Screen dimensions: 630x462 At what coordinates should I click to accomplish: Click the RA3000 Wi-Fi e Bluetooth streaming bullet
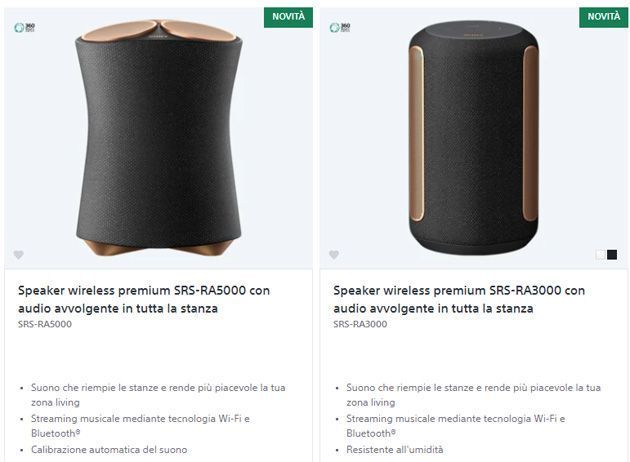pyautogui.click(x=455, y=419)
